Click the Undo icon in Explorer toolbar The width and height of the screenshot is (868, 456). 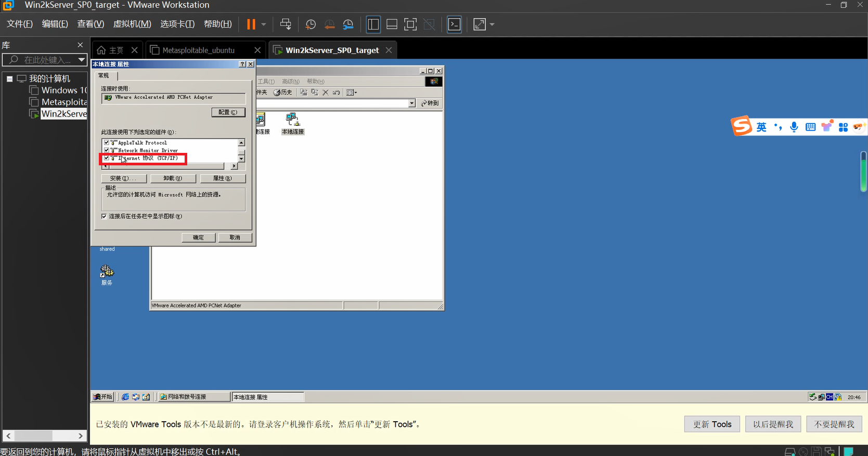coord(336,93)
